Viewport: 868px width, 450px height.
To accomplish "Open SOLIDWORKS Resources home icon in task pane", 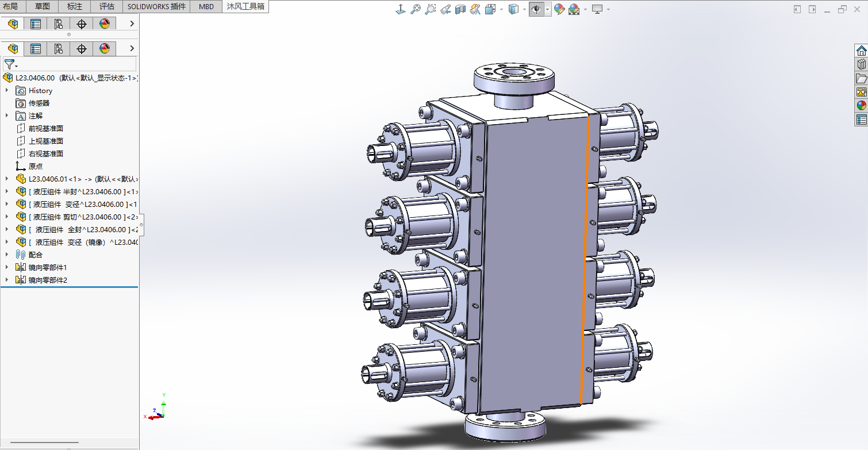I will click(861, 51).
